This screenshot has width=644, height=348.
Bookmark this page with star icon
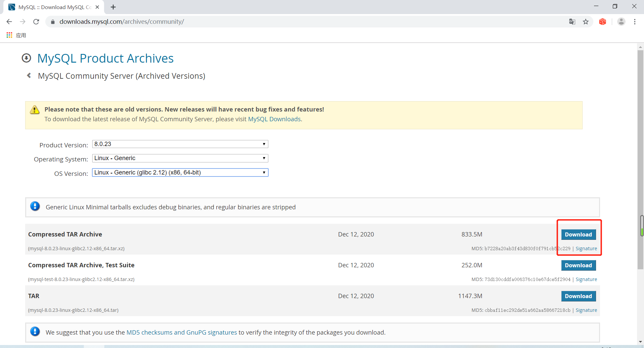click(586, 22)
